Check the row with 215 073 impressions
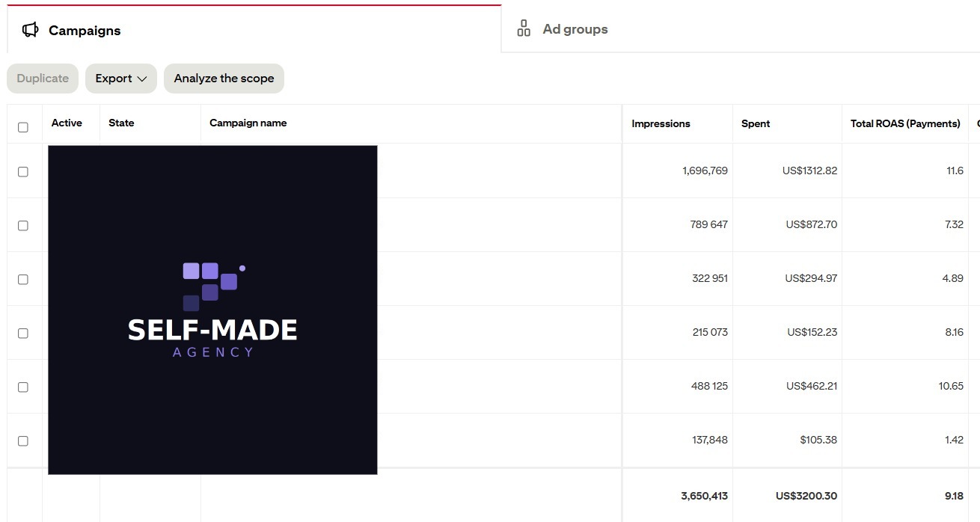Viewport: 980px width, 522px height. click(x=23, y=333)
